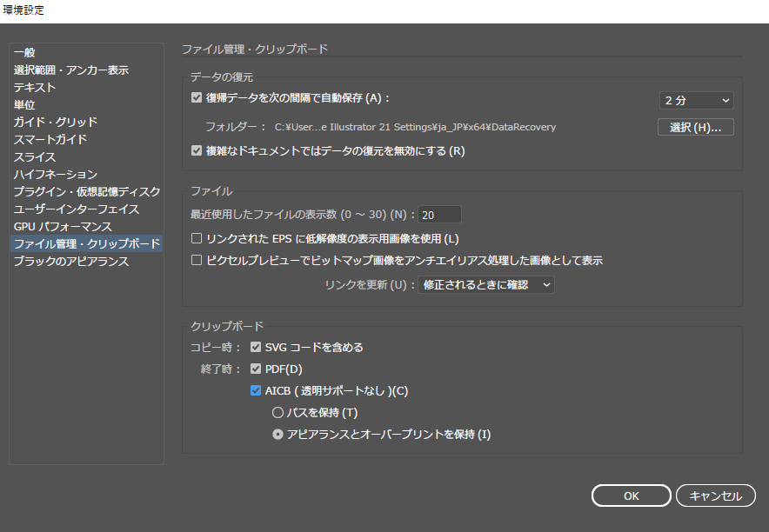The height and width of the screenshot is (532, 769).
Task: Disable automatic recovery data saving
Action: click(196, 98)
